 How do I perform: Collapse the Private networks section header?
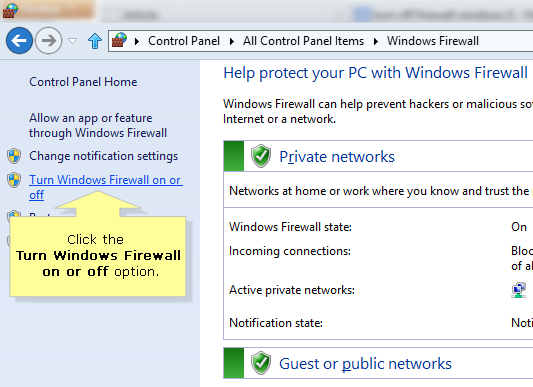(378, 156)
